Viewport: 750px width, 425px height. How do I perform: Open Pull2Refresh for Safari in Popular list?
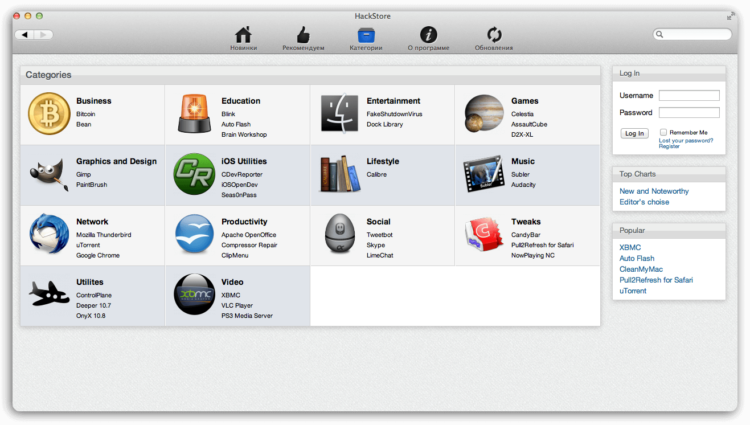[x=656, y=280]
